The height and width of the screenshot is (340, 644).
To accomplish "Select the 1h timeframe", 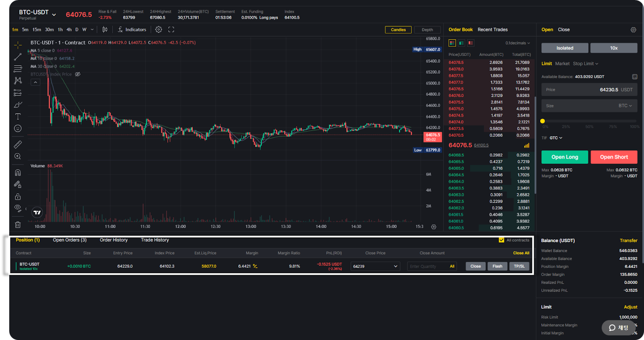I will (x=60, y=29).
